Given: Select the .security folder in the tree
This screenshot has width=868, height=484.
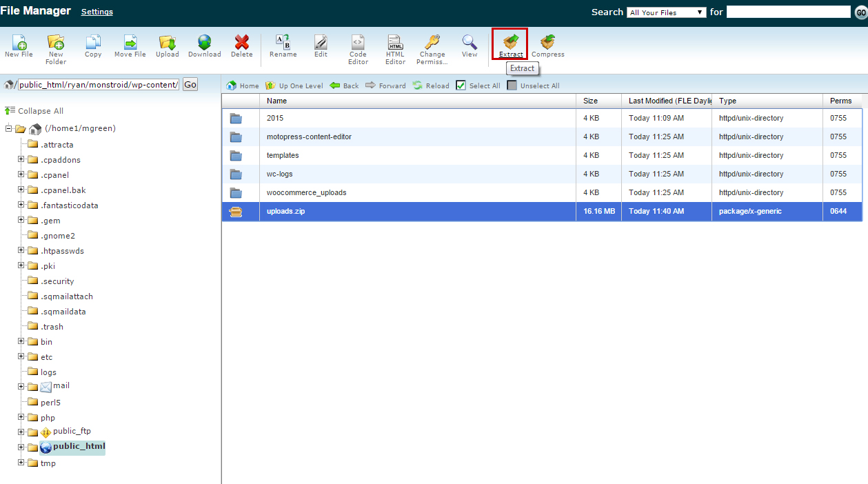Looking at the screenshot, I should point(57,281).
